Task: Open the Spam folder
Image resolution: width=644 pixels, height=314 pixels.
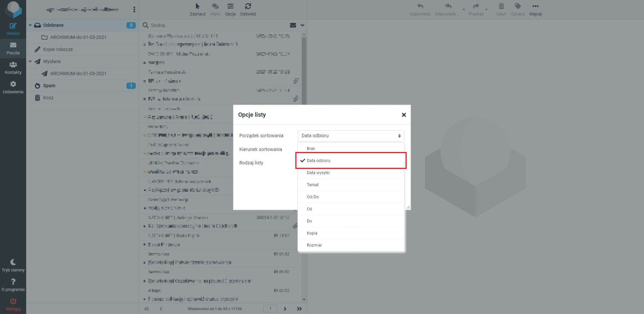Action: coord(49,86)
